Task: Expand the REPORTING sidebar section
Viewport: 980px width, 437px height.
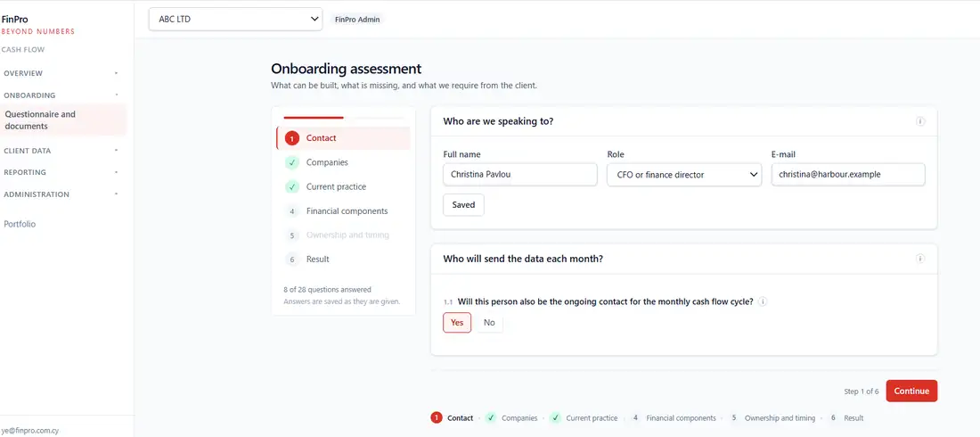Action: (x=61, y=172)
